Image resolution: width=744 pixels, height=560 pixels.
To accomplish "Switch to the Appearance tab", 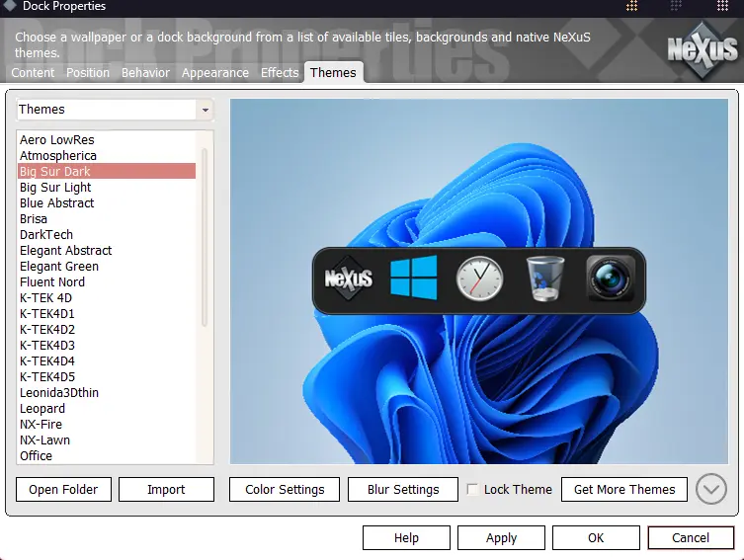I will pos(215,72).
